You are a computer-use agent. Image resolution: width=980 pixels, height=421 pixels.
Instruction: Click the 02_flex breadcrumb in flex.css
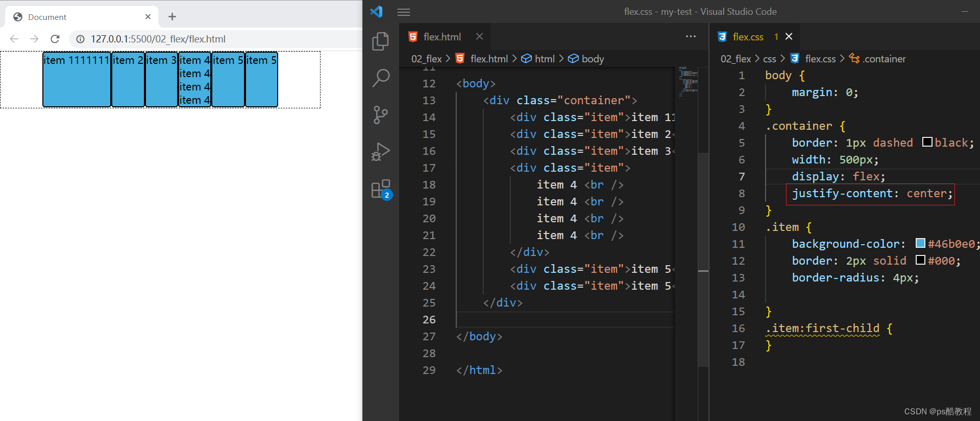pyautogui.click(x=736, y=59)
